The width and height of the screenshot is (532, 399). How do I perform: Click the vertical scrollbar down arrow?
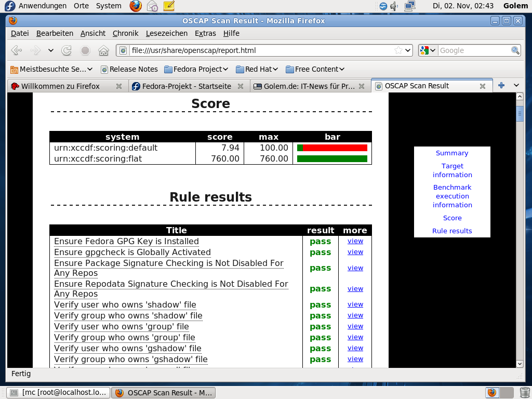tap(520, 364)
